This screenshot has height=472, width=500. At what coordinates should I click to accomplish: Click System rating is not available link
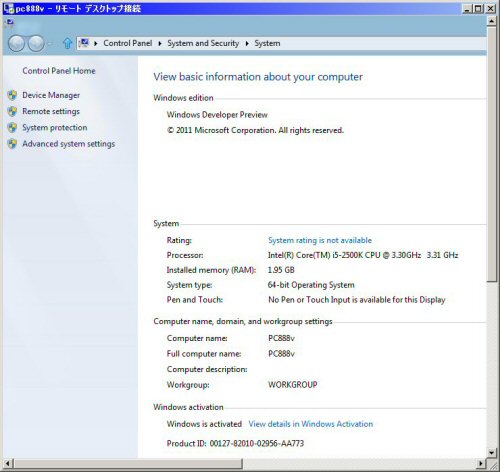click(x=320, y=240)
